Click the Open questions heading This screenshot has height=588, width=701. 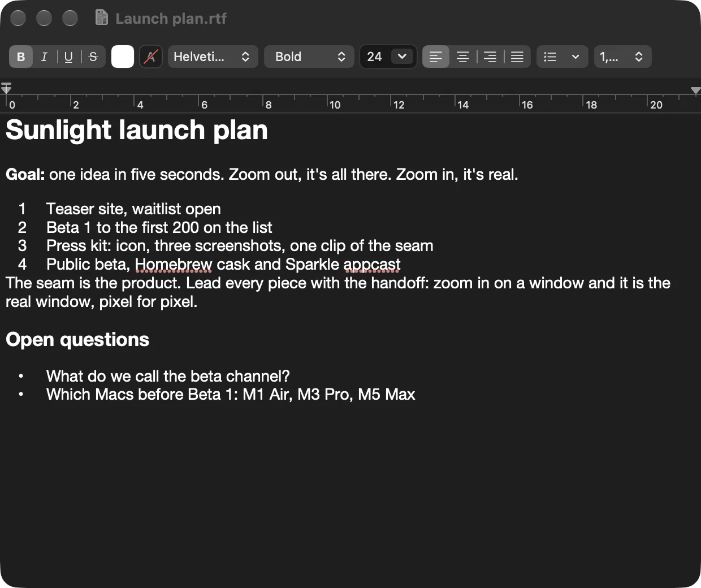(x=77, y=339)
